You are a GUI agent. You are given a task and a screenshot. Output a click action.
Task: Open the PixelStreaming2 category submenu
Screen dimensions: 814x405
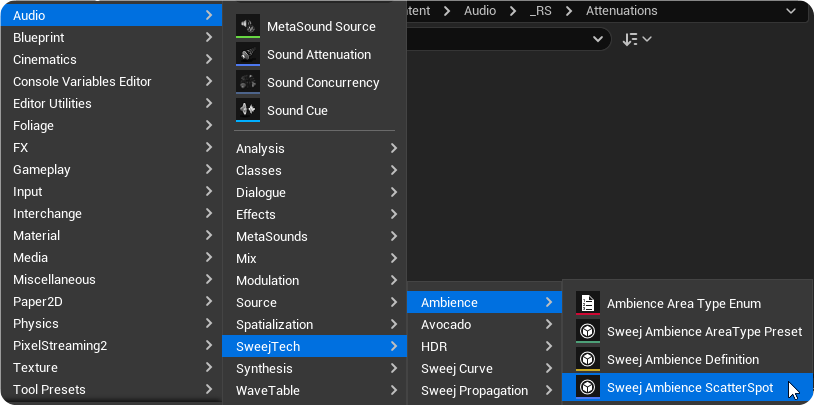[x=112, y=345]
